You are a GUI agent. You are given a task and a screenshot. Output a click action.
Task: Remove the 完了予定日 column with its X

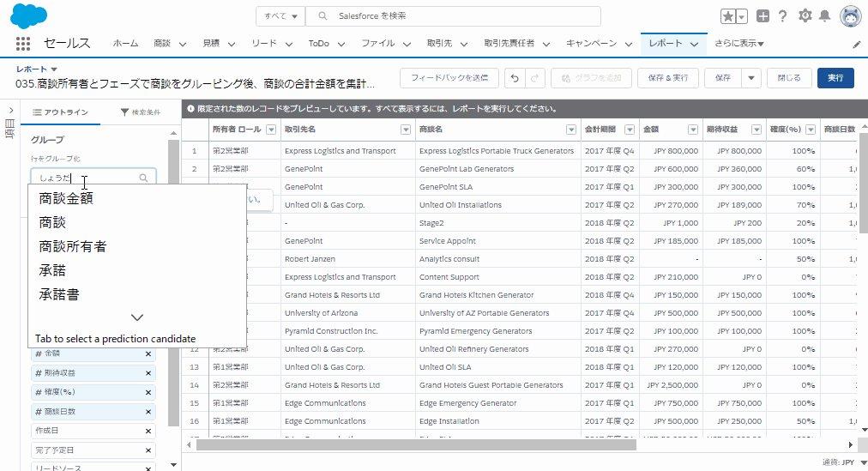point(148,450)
